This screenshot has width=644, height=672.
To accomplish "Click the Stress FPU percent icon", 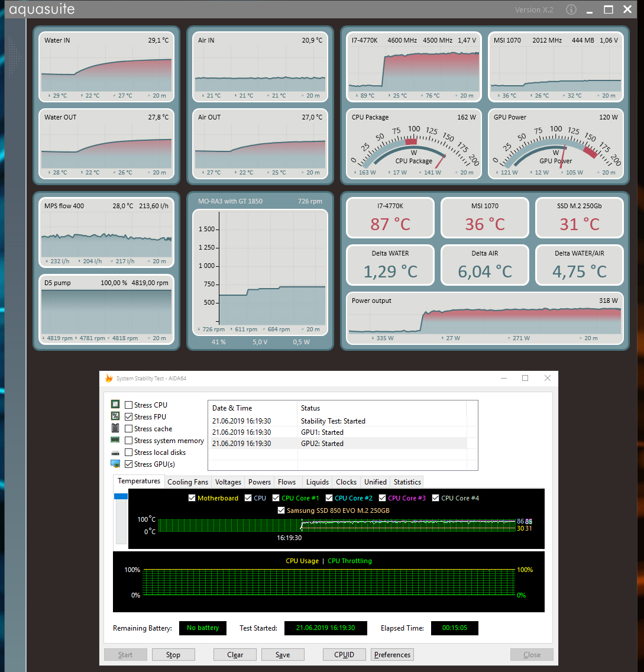I will tap(115, 416).
